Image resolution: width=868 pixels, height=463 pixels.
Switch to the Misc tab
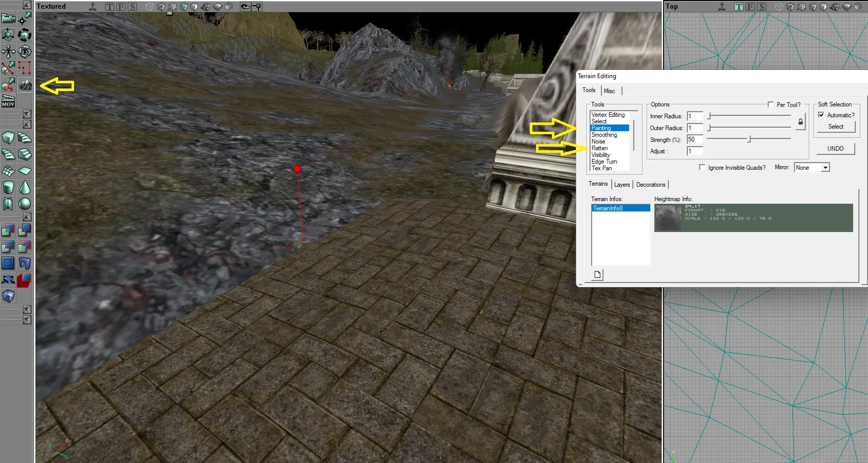click(610, 91)
